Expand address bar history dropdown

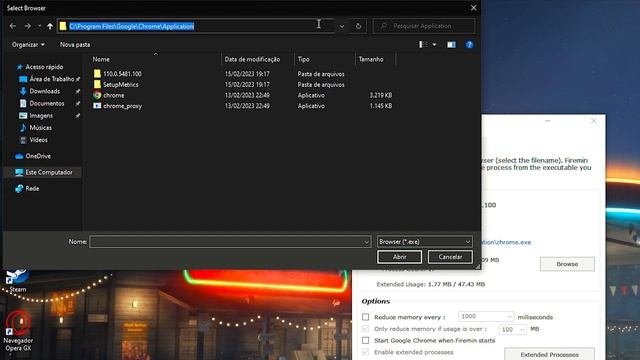(342, 26)
